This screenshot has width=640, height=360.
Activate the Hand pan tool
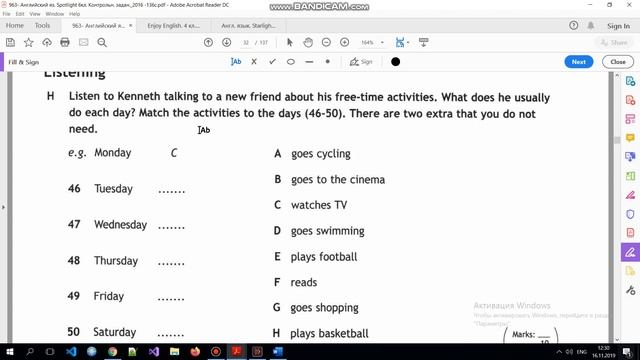308,42
